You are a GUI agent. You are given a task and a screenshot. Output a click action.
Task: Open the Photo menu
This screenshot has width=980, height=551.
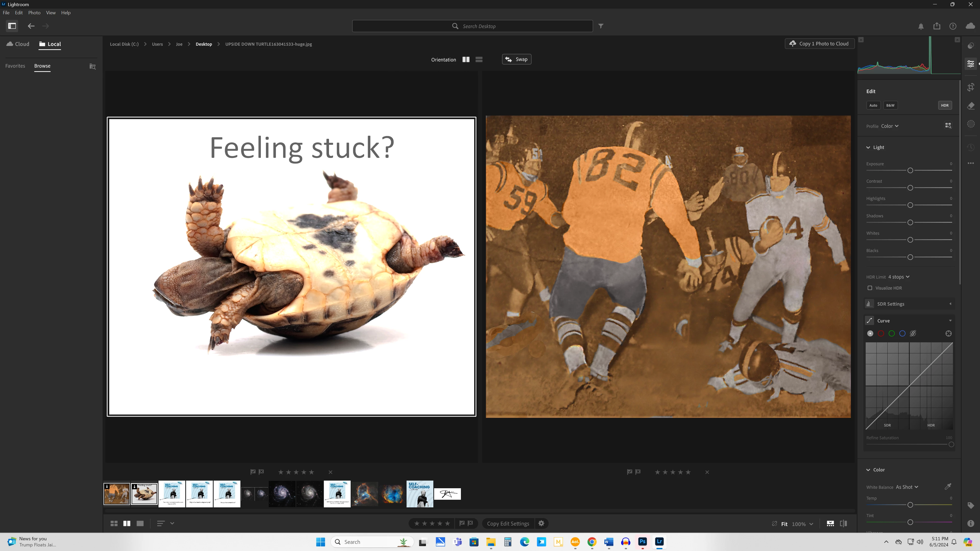tap(34, 12)
